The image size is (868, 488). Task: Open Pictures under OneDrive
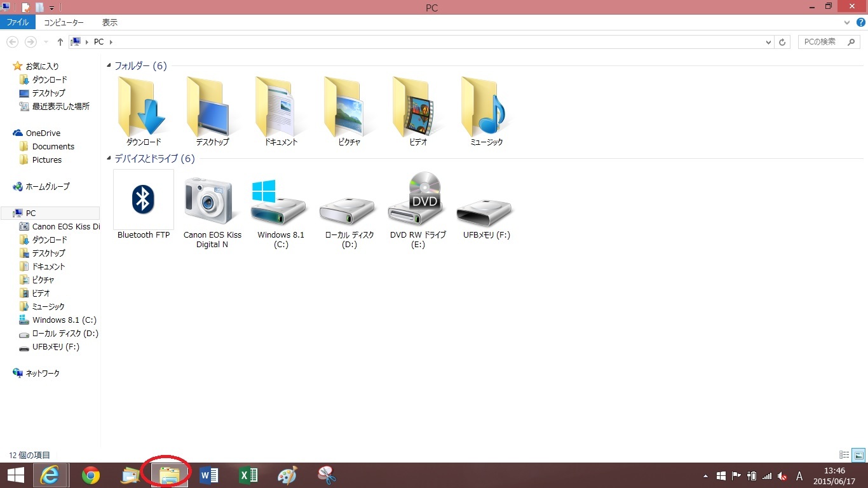[x=47, y=159]
